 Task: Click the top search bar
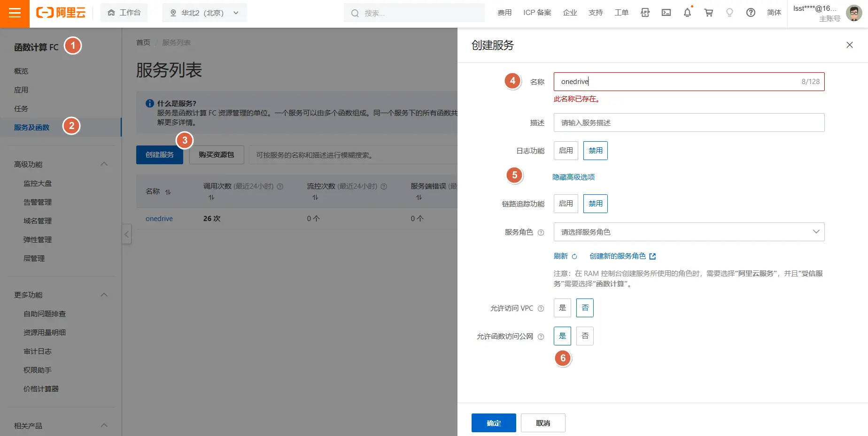pyautogui.click(x=414, y=13)
